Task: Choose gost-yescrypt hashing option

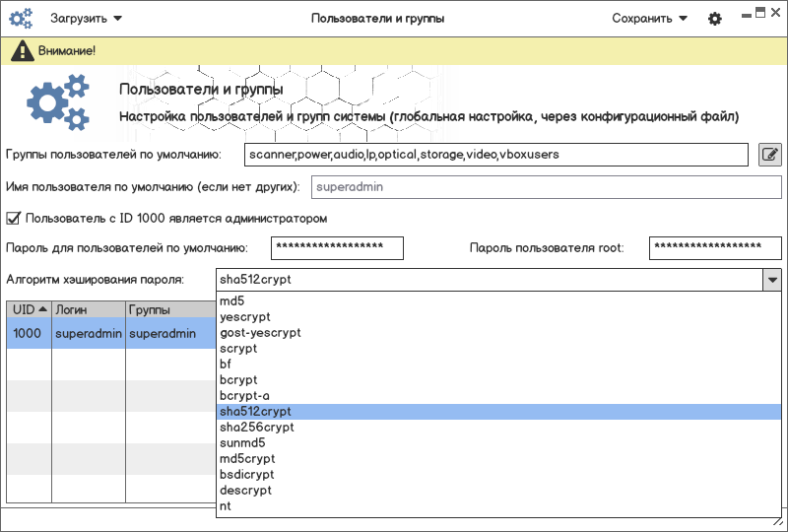Action: 260,333
